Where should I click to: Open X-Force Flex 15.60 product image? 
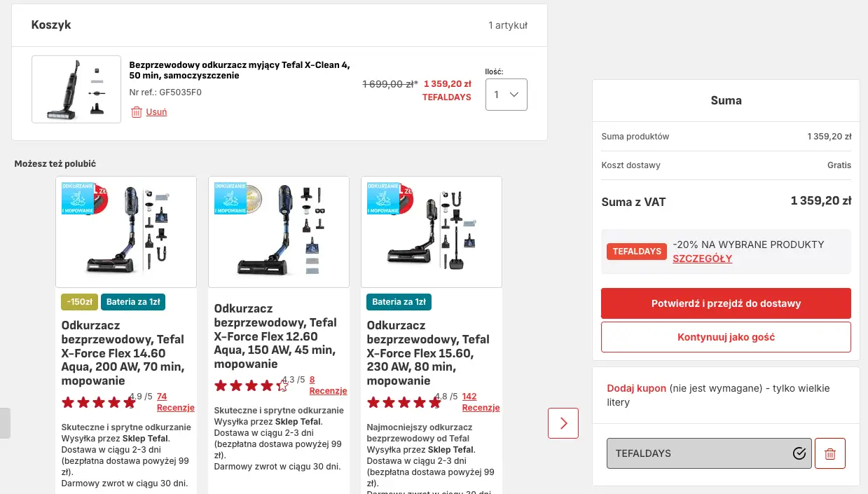click(x=432, y=232)
